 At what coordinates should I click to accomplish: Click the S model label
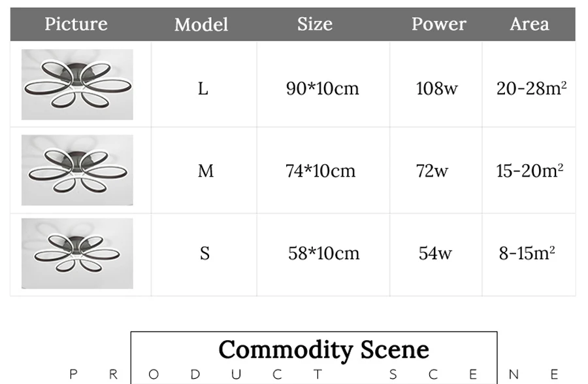pos(204,253)
